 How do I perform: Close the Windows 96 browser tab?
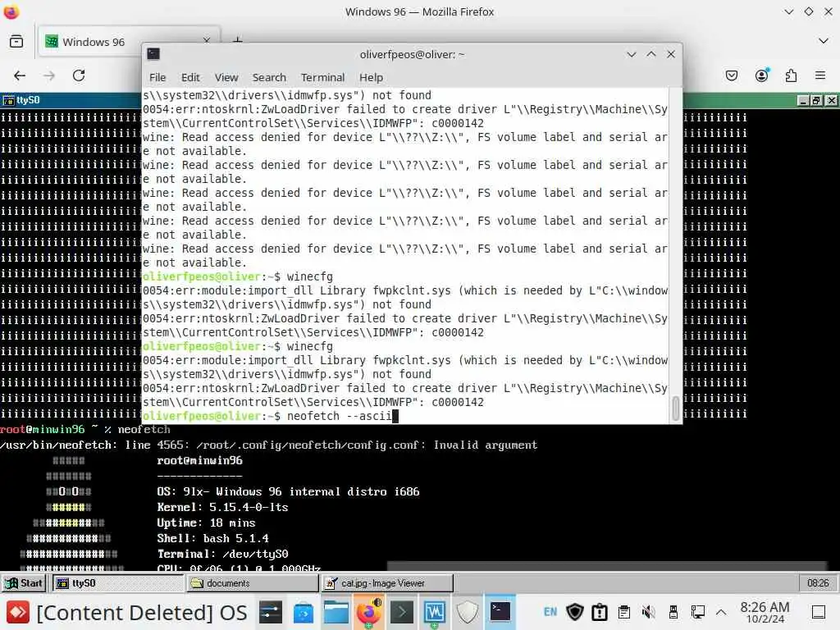pyautogui.click(x=207, y=40)
